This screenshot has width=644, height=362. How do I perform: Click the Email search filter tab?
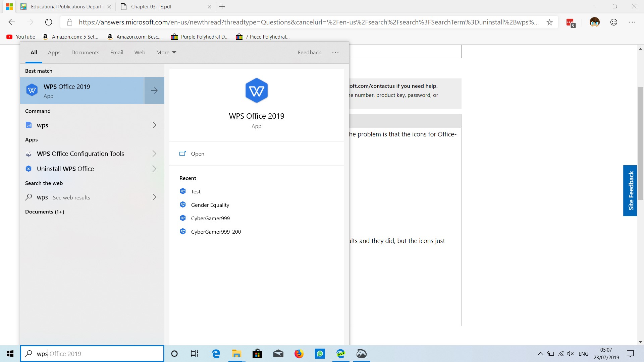tap(117, 52)
